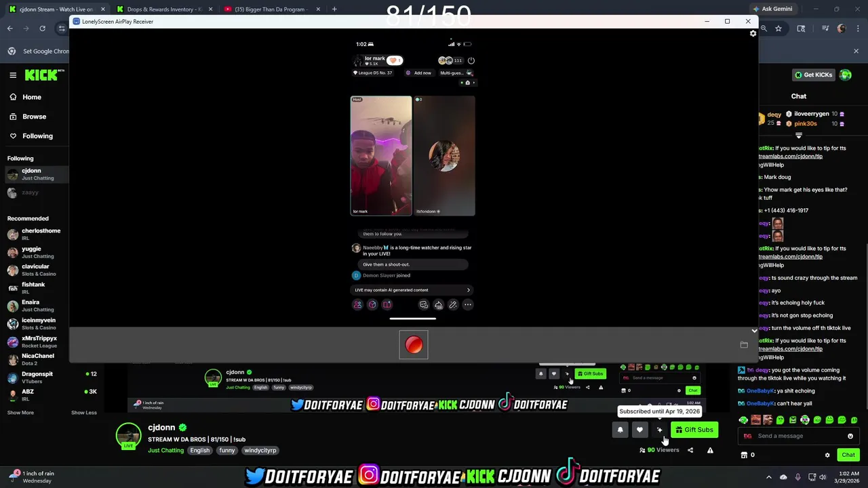Open the Kick sidebar hamburger menu

point(13,75)
